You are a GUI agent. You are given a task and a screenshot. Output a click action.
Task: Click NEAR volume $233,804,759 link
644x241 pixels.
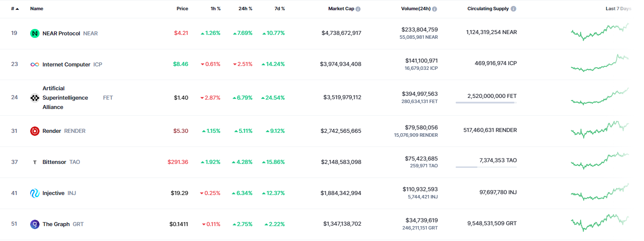click(420, 29)
